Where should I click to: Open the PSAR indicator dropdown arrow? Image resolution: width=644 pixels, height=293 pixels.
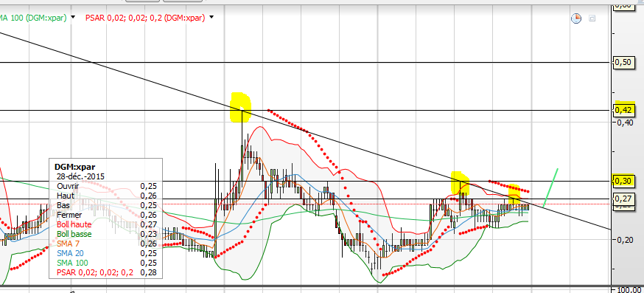[211, 17]
